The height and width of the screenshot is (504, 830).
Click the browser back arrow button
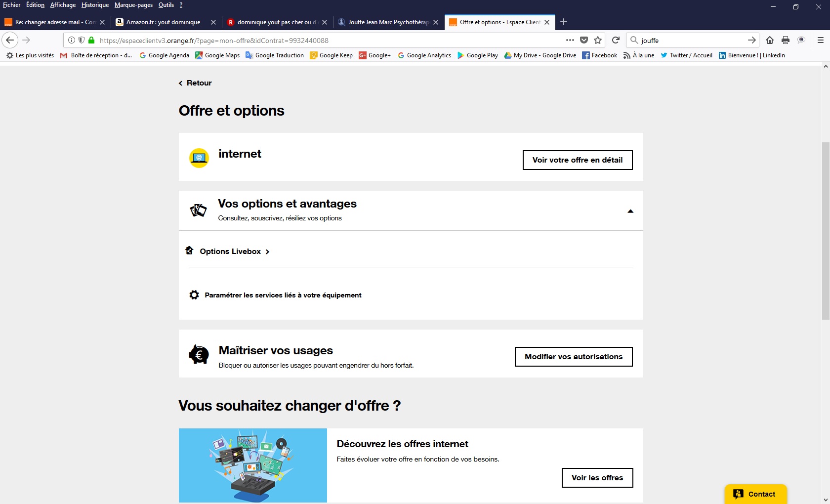10,40
